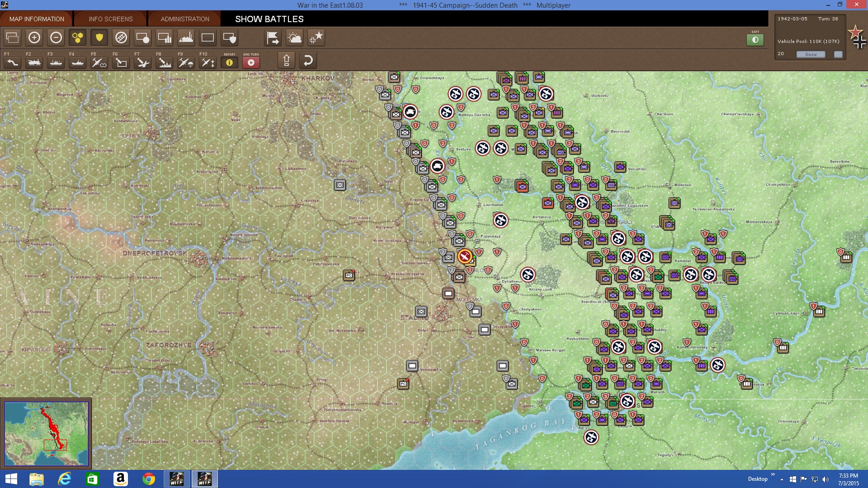Open the Amazon taskbar shortcut
Viewport: 868px width, 488px height.
121,479
